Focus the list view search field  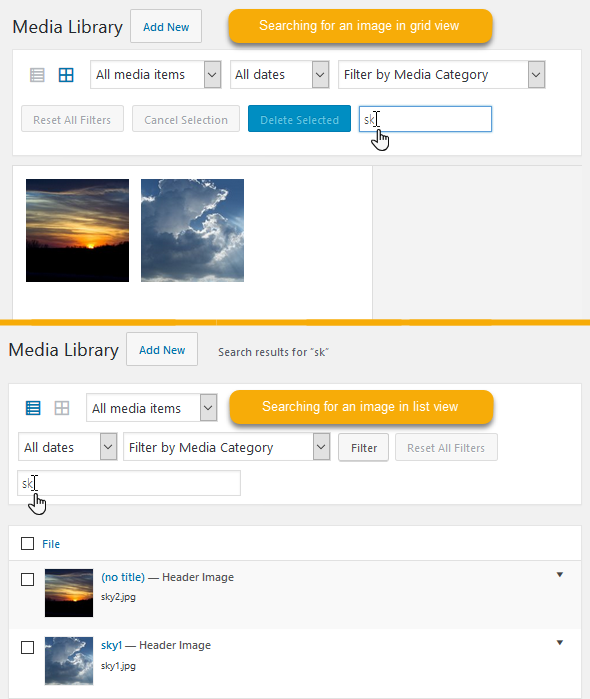(129, 483)
